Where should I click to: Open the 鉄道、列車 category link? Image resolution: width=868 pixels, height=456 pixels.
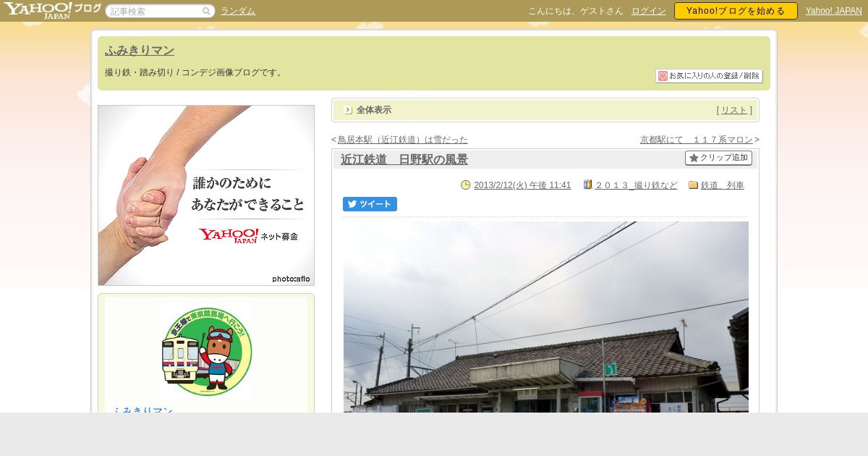723,185
